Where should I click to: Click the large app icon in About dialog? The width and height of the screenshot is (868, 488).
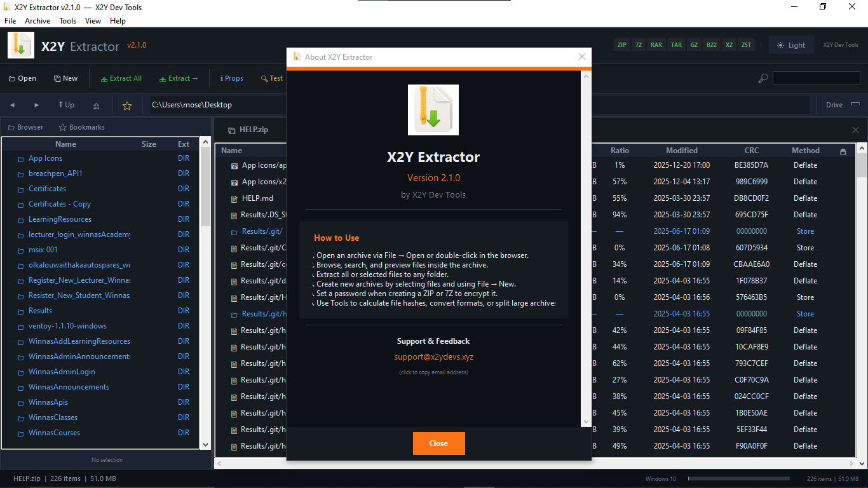coord(433,110)
